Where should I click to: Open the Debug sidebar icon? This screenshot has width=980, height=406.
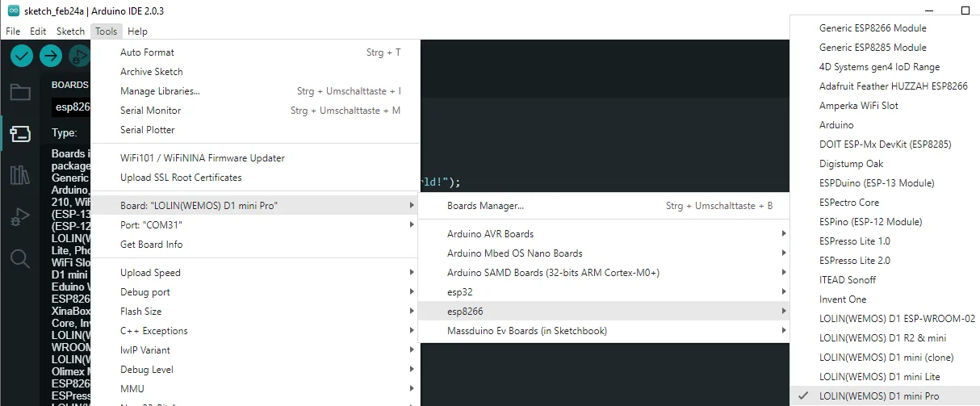tap(20, 217)
